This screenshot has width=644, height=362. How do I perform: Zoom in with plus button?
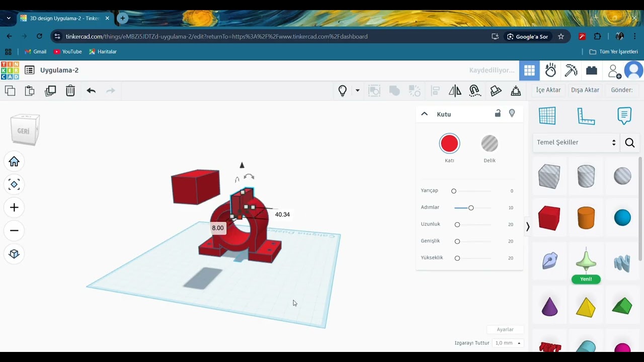tap(14, 208)
